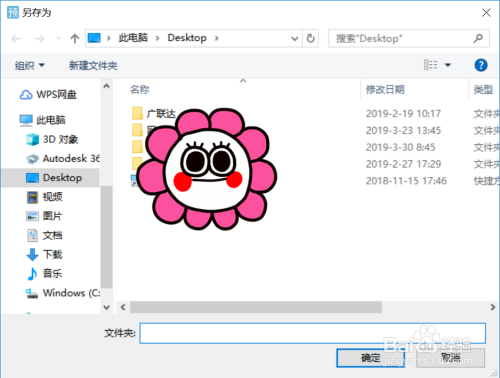Expand chevron after Desktop in address bar
The height and width of the screenshot is (378, 500).
pos(217,38)
